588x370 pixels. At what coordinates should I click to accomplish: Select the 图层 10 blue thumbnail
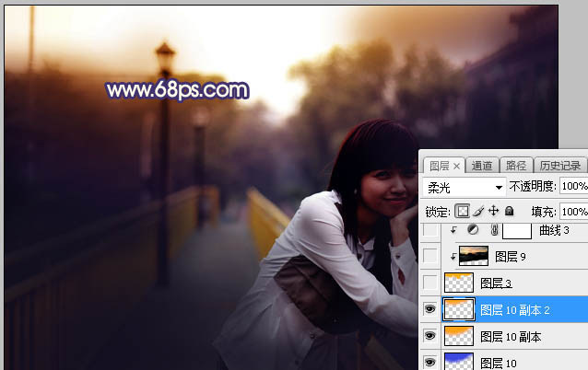459,361
